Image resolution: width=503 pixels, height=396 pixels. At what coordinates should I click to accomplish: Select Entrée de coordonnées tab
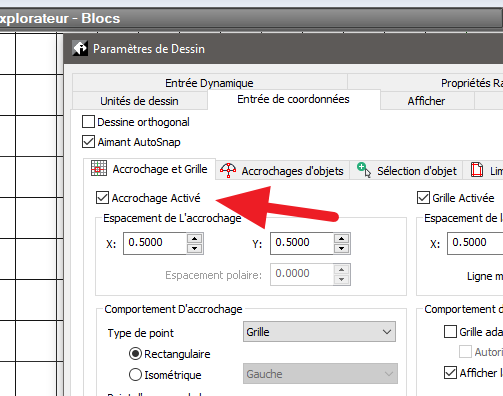293,99
